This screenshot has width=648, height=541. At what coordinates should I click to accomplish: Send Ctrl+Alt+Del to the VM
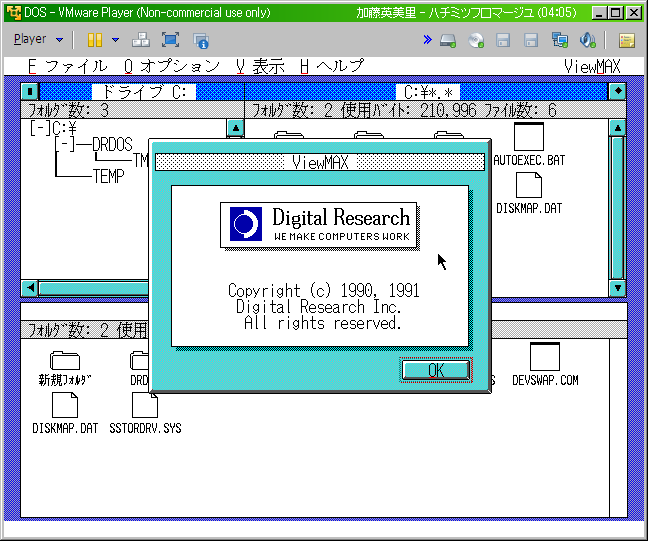[141, 40]
